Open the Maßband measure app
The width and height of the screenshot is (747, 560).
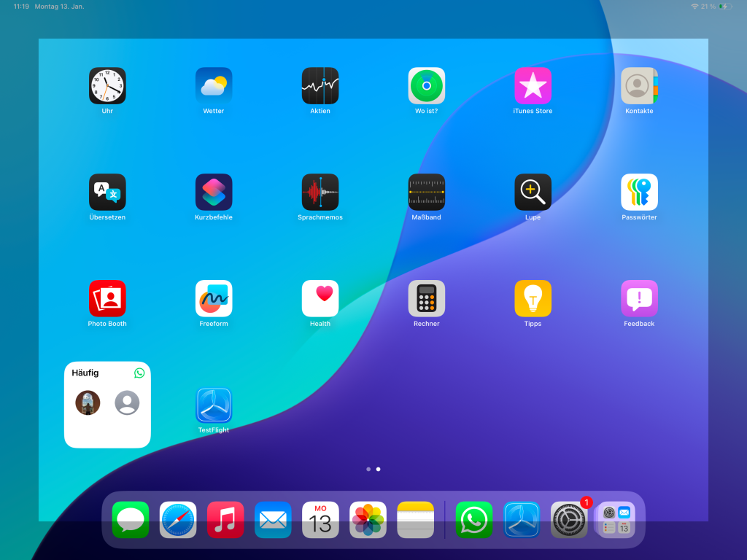426,192
